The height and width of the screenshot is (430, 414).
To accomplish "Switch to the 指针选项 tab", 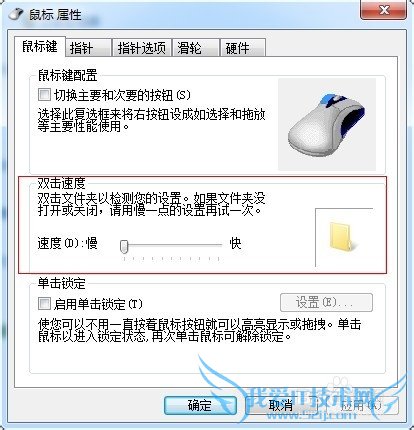I will (x=142, y=48).
